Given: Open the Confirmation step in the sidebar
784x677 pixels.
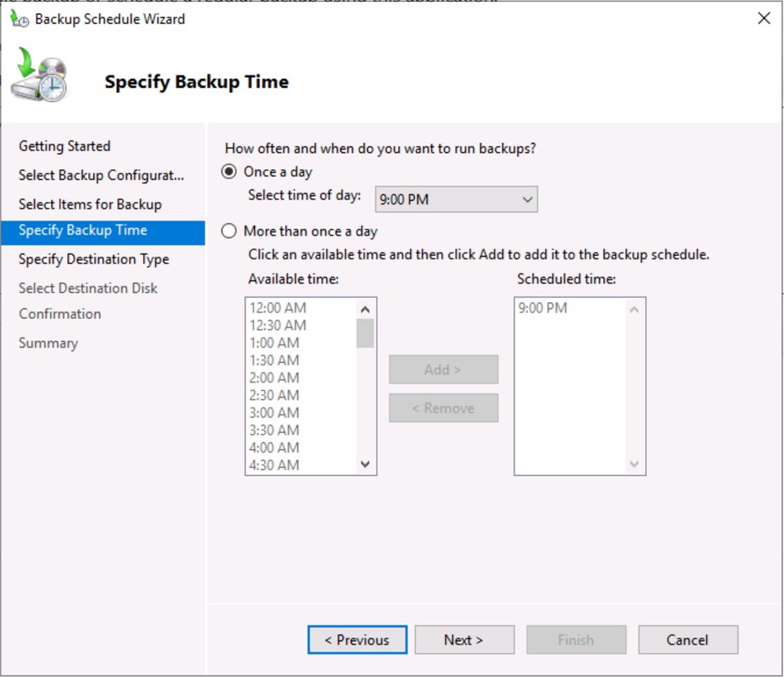Looking at the screenshot, I should 59,314.
